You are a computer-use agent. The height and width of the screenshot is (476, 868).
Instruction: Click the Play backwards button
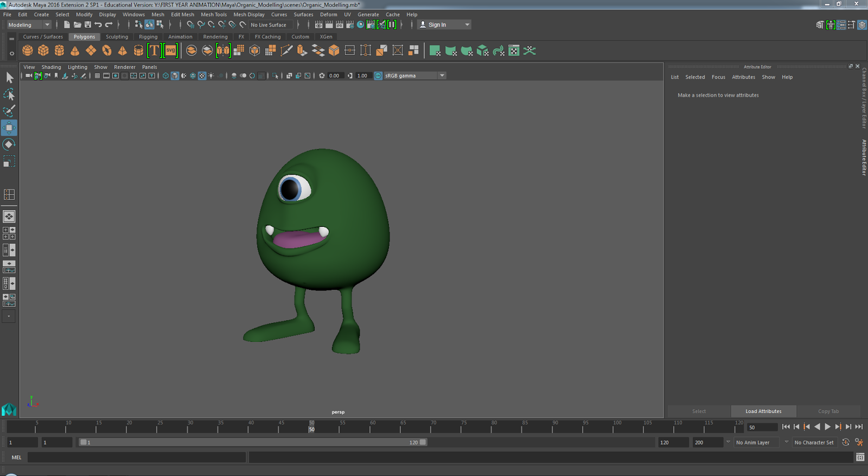817,427
